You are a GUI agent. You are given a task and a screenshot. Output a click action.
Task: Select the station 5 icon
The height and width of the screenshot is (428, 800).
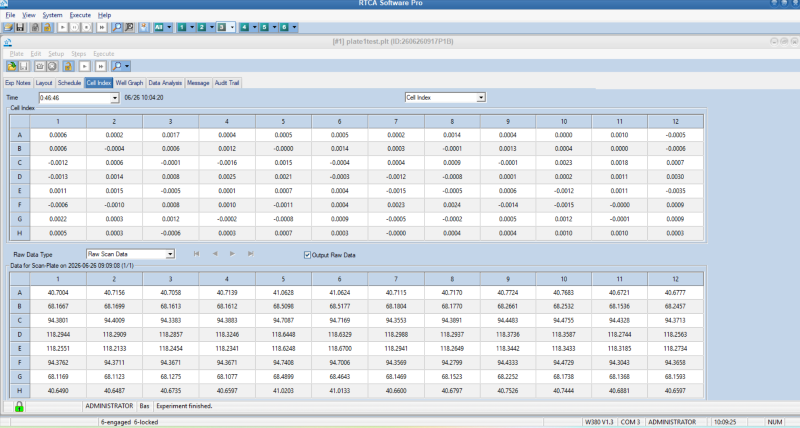265,28
